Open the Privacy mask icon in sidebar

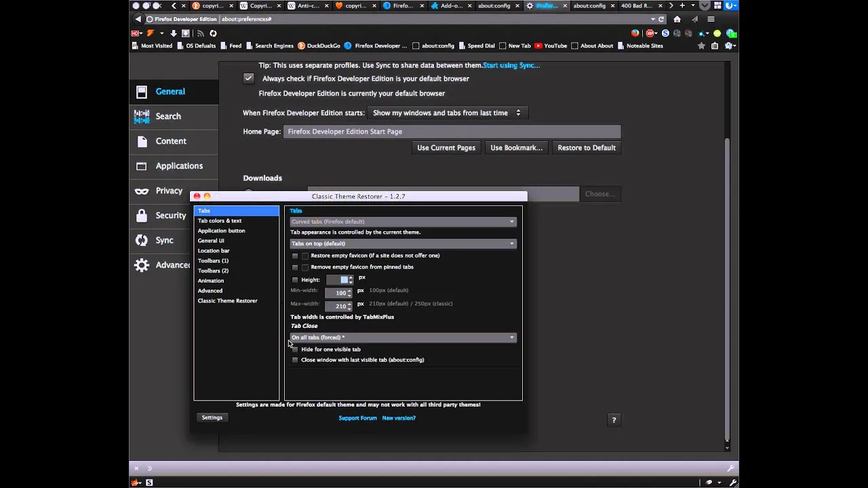click(x=142, y=191)
